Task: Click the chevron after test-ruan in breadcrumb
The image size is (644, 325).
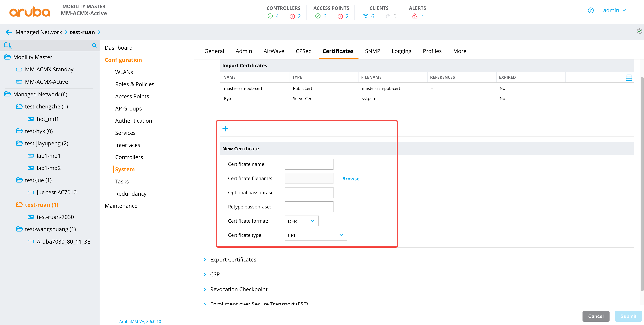Action: click(99, 32)
